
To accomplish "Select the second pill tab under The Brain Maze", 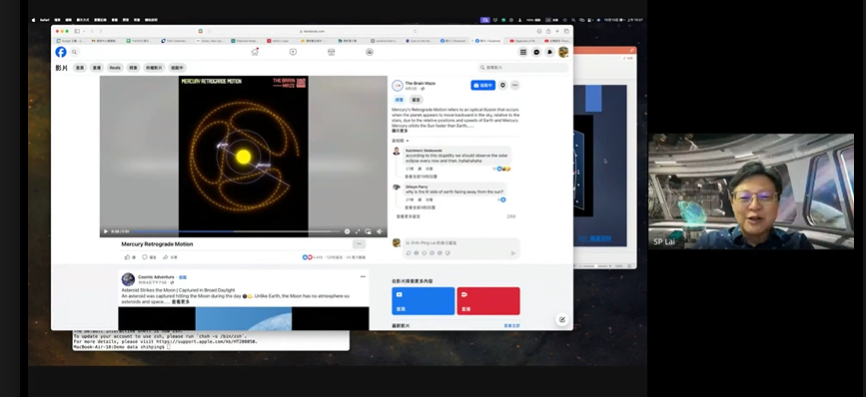I will click(x=416, y=100).
